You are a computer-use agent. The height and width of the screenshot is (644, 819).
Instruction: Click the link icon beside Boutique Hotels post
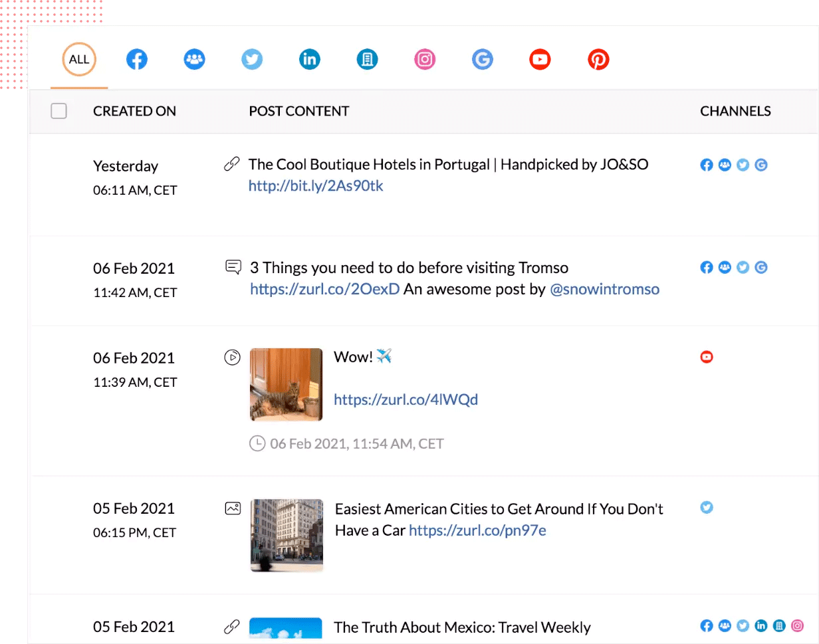(x=232, y=165)
